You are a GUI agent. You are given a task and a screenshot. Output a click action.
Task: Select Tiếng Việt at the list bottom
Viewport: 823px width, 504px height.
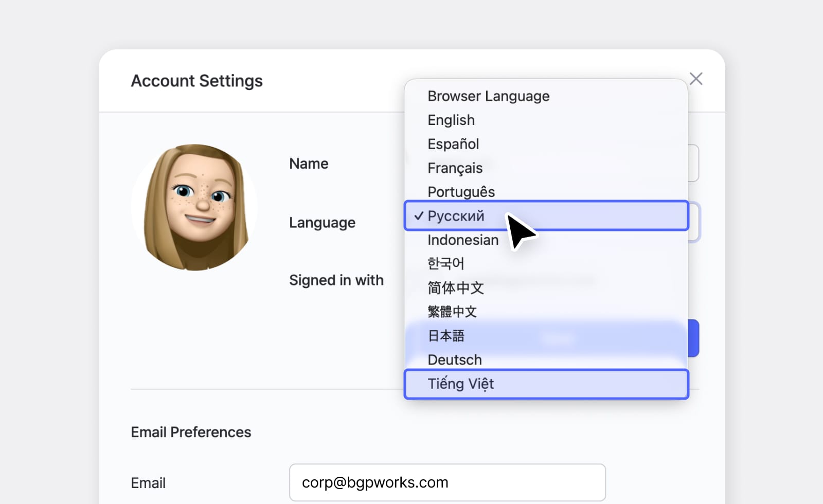(x=460, y=384)
